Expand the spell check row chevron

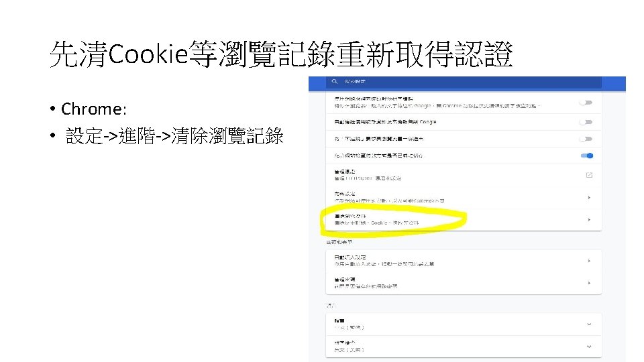pyautogui.click(x=589, y=347)
